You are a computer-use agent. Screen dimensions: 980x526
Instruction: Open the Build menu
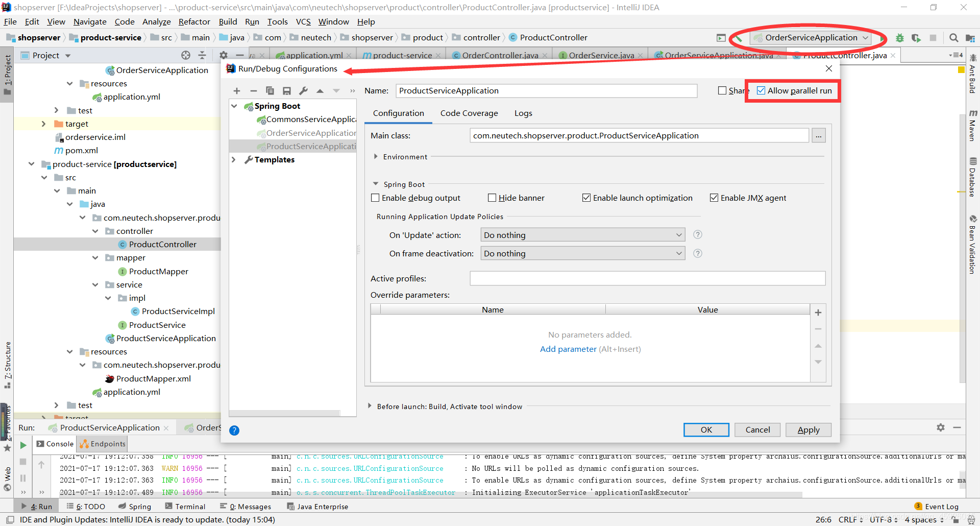pyautogui.click(x=228, y=22)
